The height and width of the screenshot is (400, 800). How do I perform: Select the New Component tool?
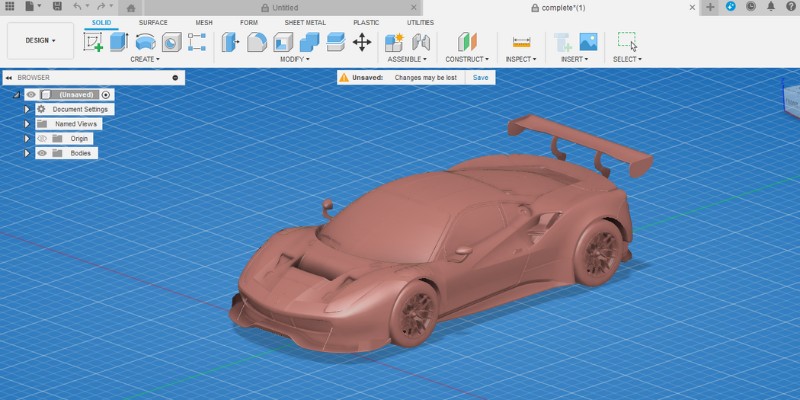(394, 42)
